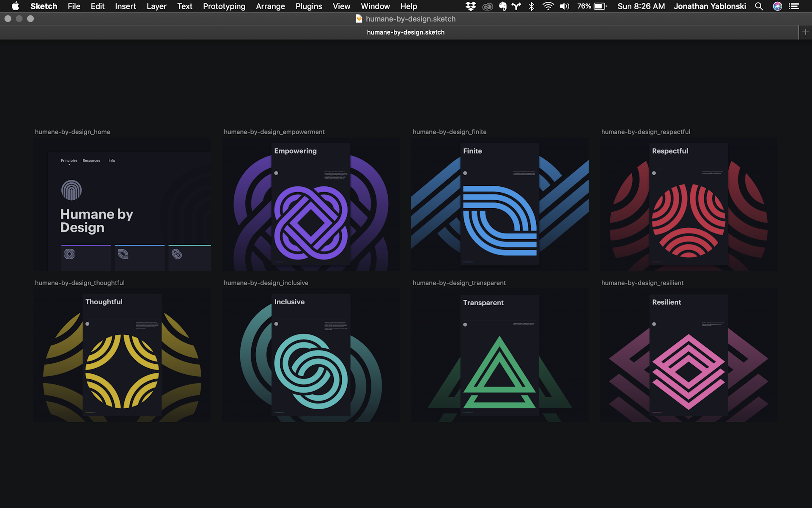Open the volume control in menu bar

[x=565, y=6]
